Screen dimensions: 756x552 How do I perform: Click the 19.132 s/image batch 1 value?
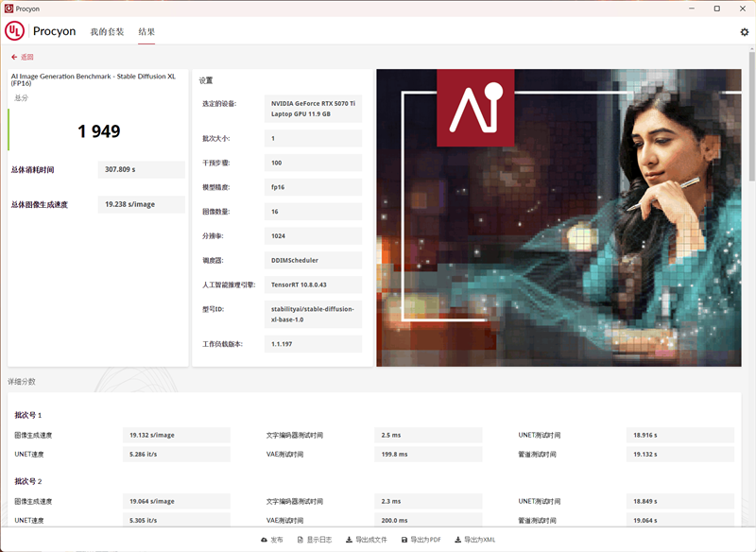(x=177, y=435)
